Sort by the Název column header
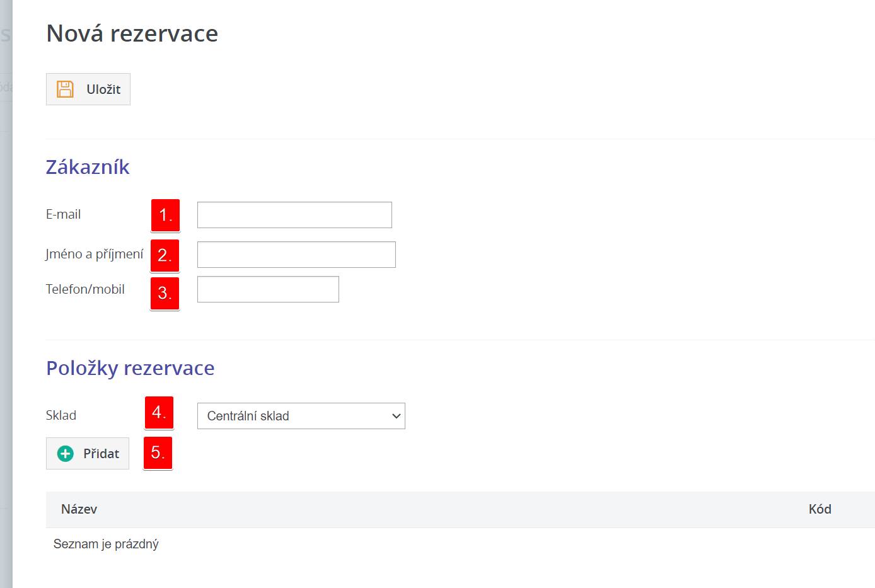 (79, 509)
